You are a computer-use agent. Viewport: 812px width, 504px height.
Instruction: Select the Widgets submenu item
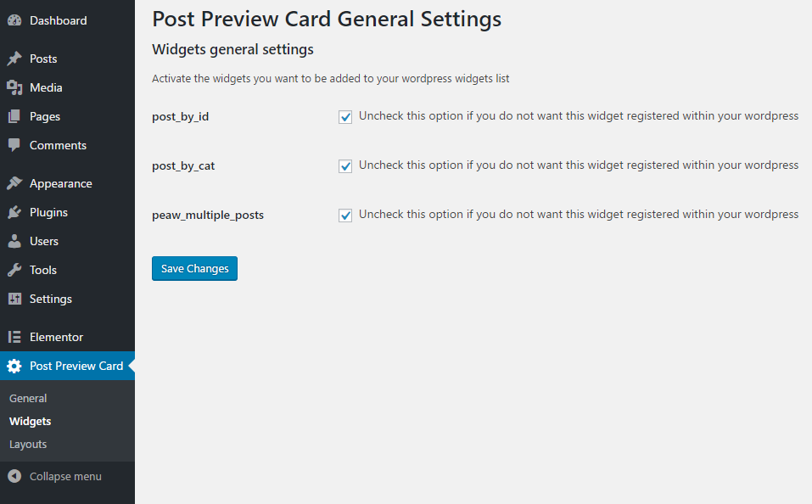pos(30,421)
